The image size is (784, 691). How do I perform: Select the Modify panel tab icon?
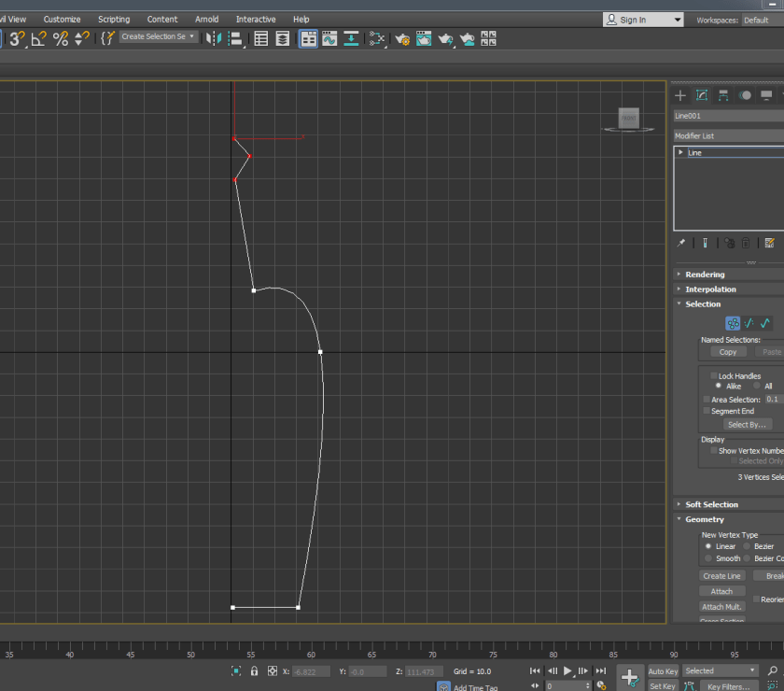(702, 95)
